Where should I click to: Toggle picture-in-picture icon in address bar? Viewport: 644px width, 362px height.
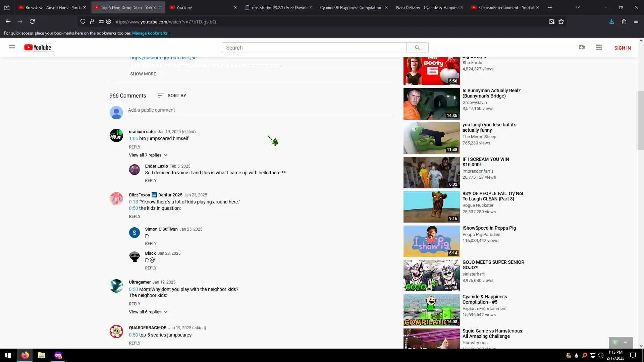551,21
